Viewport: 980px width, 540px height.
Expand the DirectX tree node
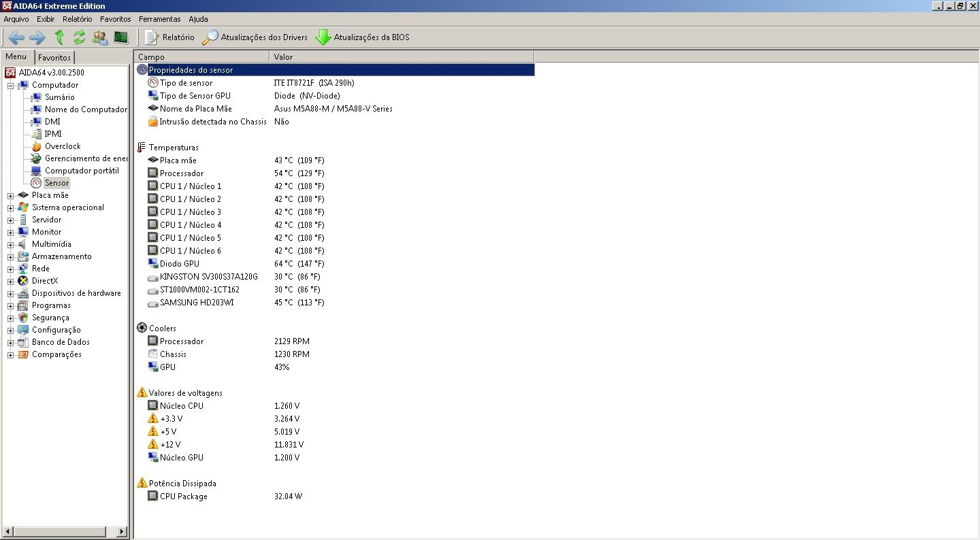[11, 282]
